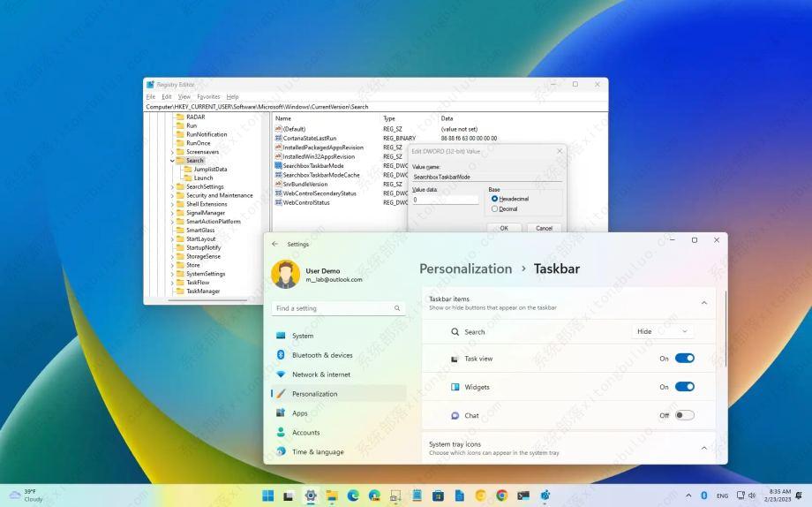Screen dimensions: 812x507
Task: Turn off the Task view toggle
Action: (x=684, y=359)
